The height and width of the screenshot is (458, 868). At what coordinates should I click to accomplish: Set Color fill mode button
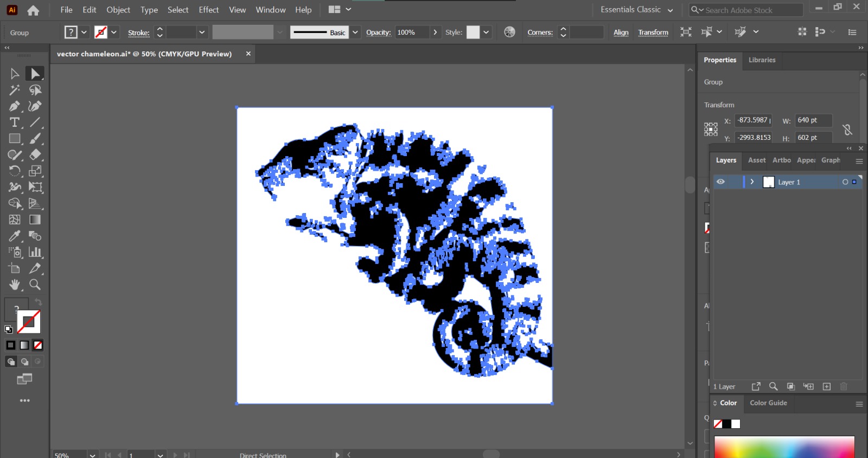(x=11, y=345)
